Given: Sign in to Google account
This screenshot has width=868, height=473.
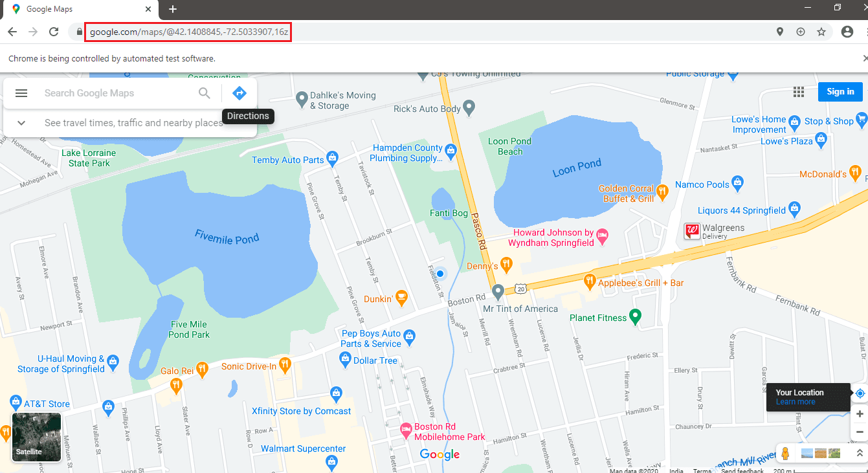Looking at the screenshot, I should (x=840, y=92).
